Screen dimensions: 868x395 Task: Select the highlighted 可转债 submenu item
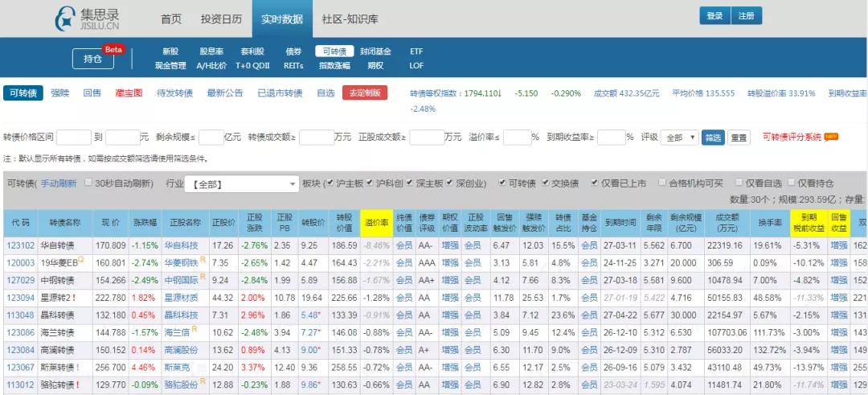[x=335, y=51]
